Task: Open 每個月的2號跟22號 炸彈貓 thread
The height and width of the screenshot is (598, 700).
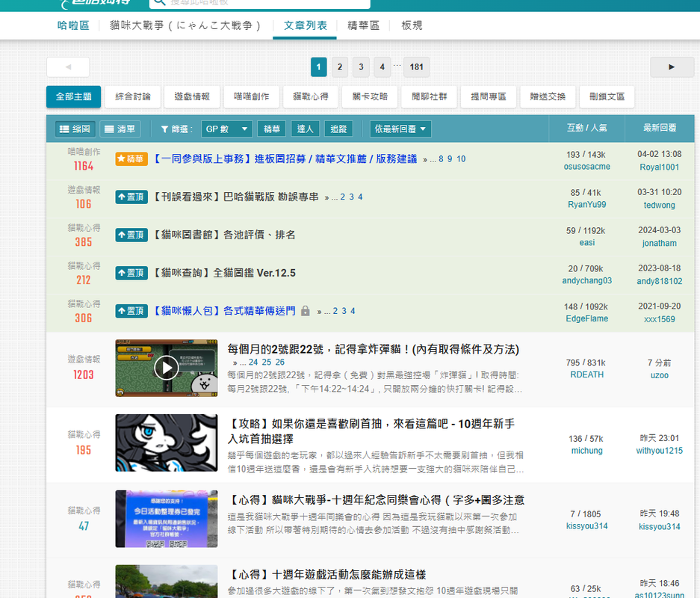Action: [374, 349]
